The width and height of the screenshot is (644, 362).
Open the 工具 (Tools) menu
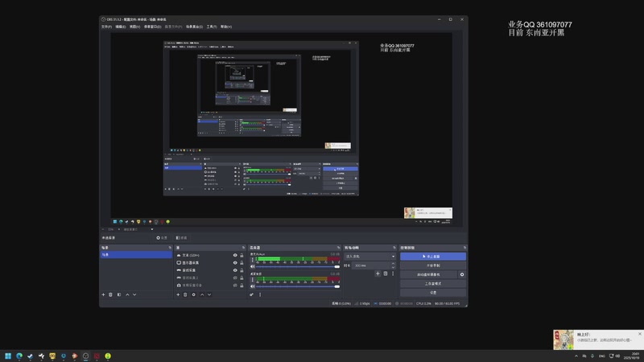coord(212,27)
